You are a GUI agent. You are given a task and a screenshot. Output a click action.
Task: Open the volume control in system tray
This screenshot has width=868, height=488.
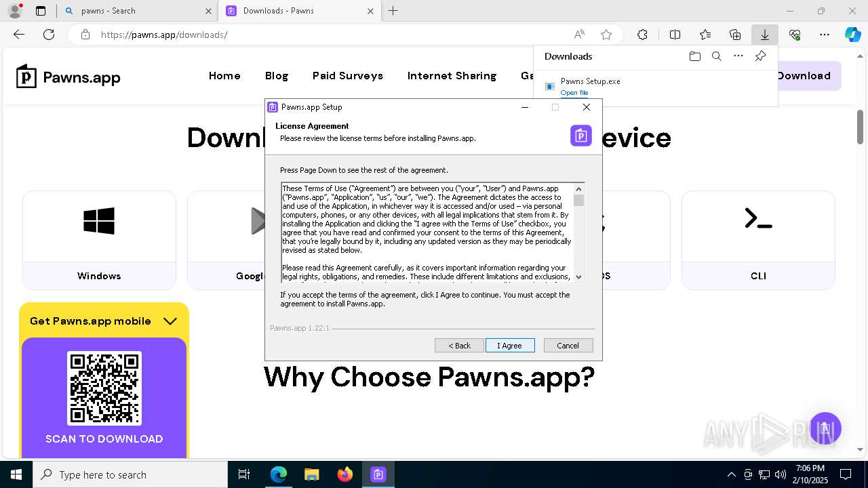coord(781,474)
